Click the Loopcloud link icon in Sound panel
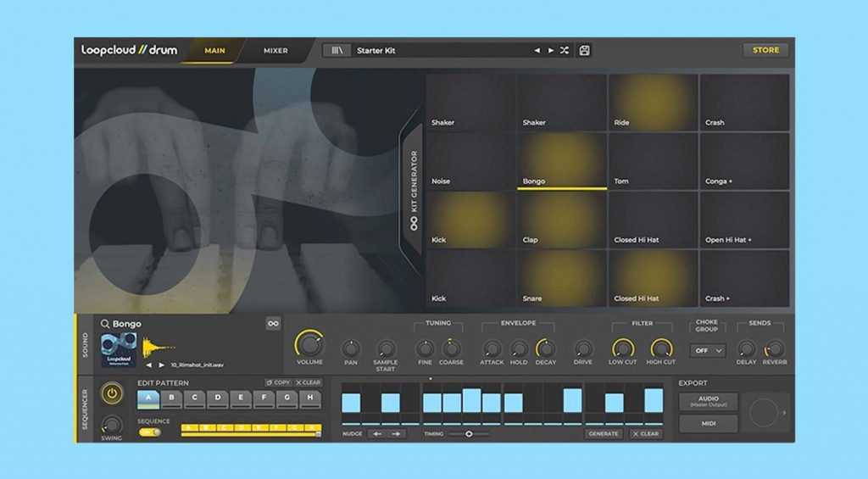This screenshot has height=479, width=868. [x=273, y=324]
